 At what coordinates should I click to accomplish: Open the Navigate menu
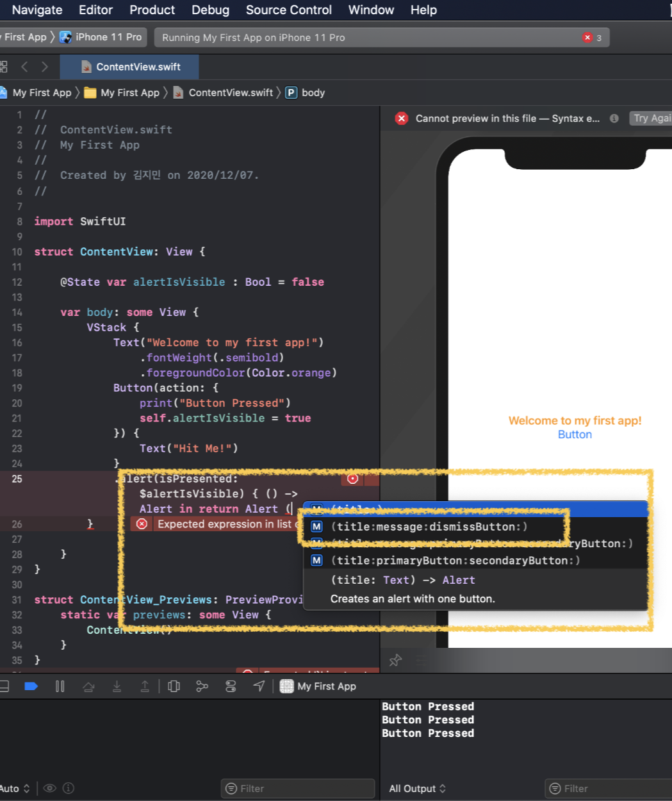(37, 10)
